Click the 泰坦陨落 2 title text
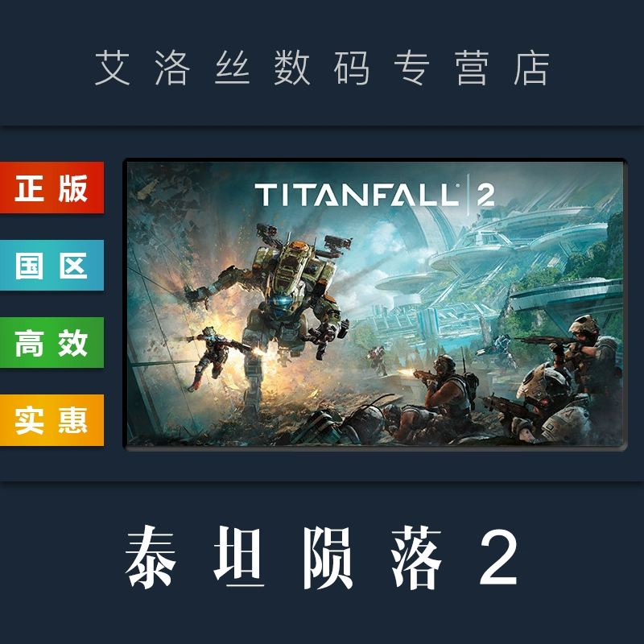The width and height of the screenshot is (644, 644). 321,557
